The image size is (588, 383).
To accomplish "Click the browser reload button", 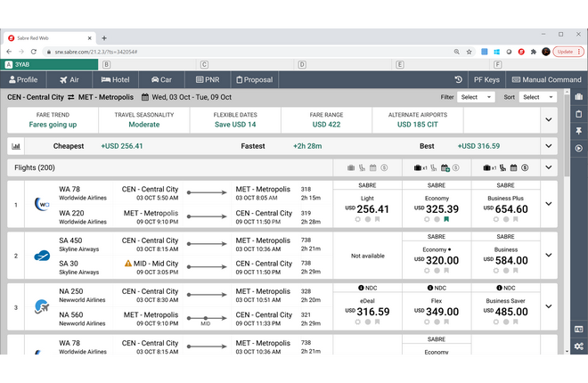I will 34,52.
